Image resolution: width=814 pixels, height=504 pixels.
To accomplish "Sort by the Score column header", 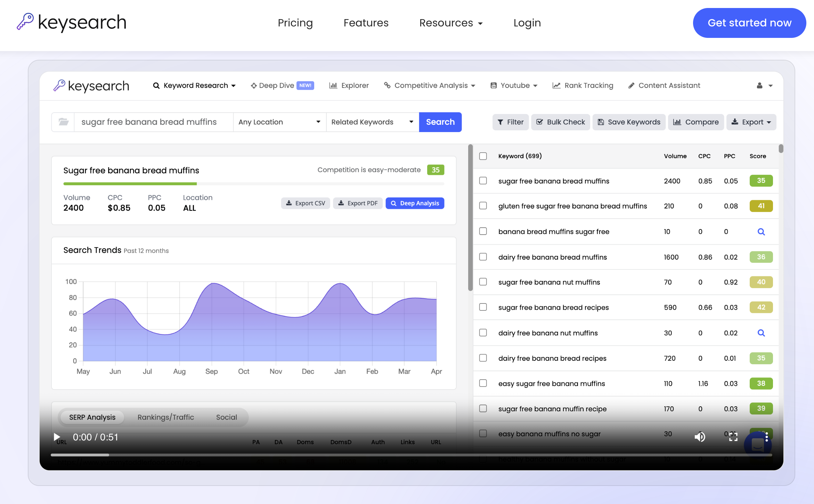I will pos(758,156).
